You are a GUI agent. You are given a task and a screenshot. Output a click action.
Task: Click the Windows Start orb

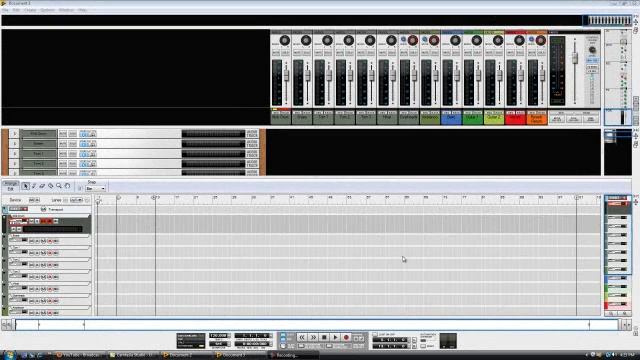point(9,355)
